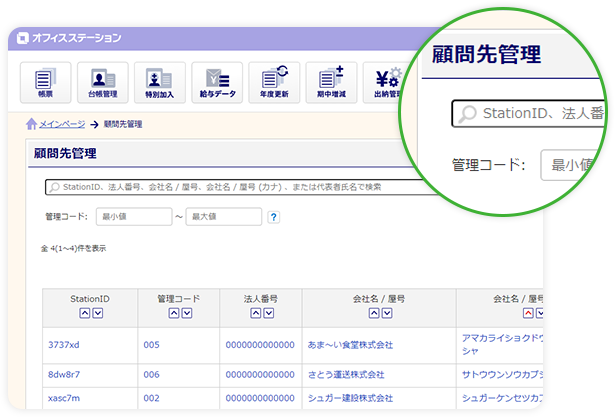Open StationID 8dw8r7 link
The image size is (615, 417).
pos(64,375)
